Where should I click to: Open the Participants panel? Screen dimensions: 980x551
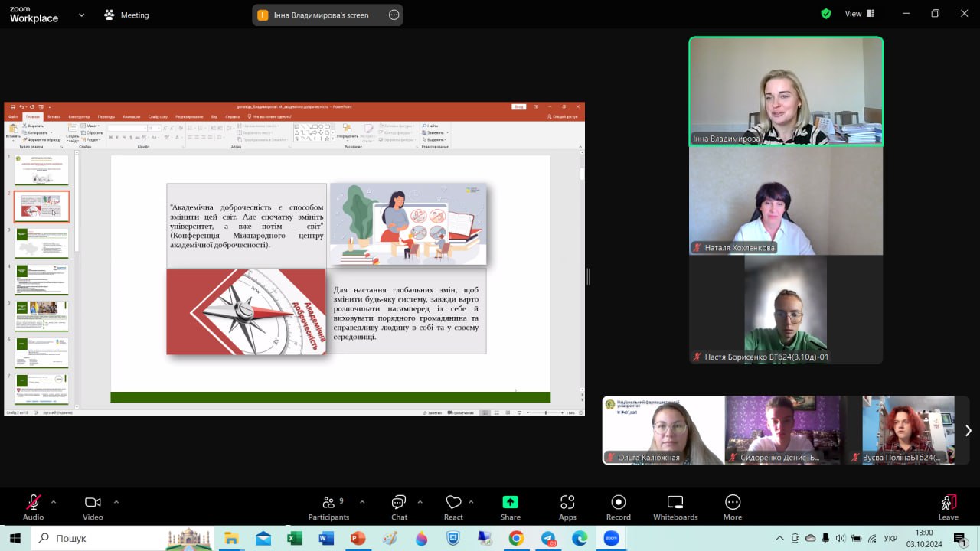coord(328,507)
